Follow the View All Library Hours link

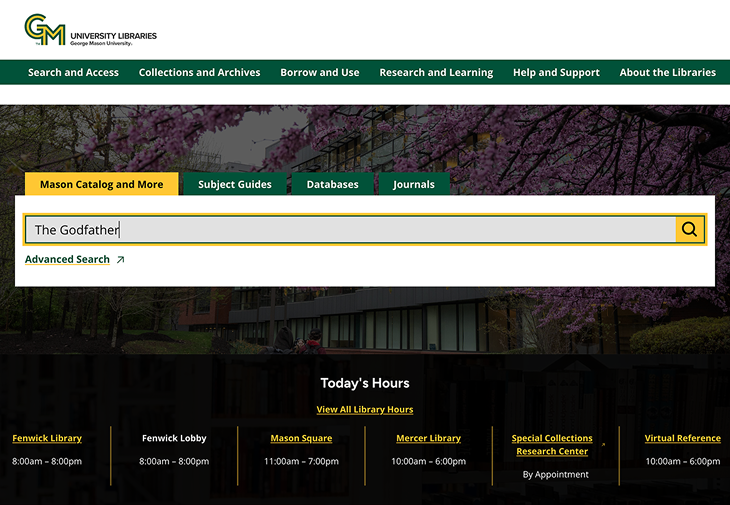pos(365,410)
